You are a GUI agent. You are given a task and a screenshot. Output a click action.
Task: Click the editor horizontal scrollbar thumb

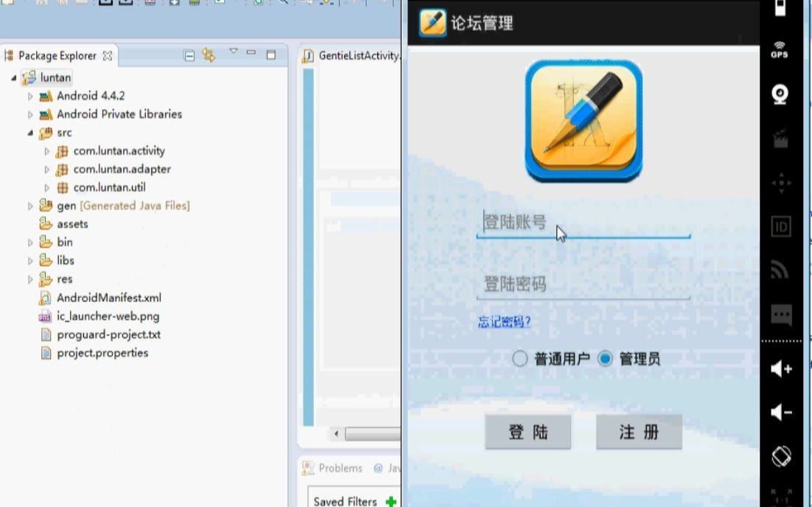click(x=373, y=434)
